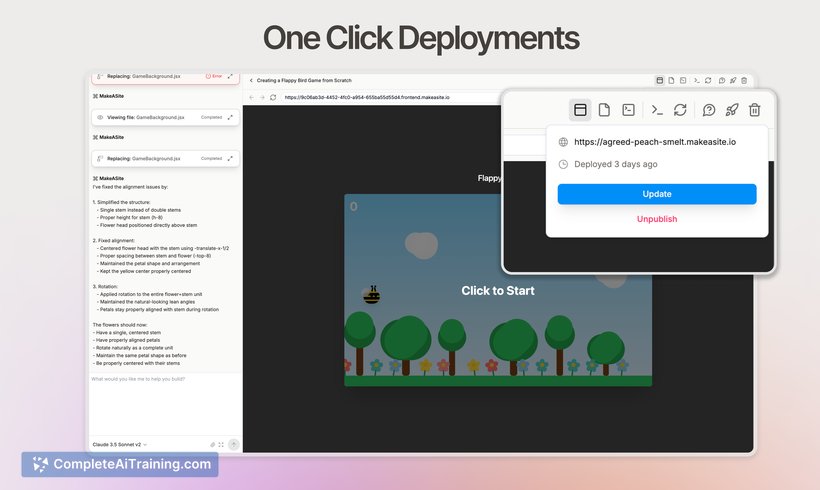The width and height of the screenshot is (820, 490).
Task: Click small console prompt icon in editor header
Action: [697, 81]
